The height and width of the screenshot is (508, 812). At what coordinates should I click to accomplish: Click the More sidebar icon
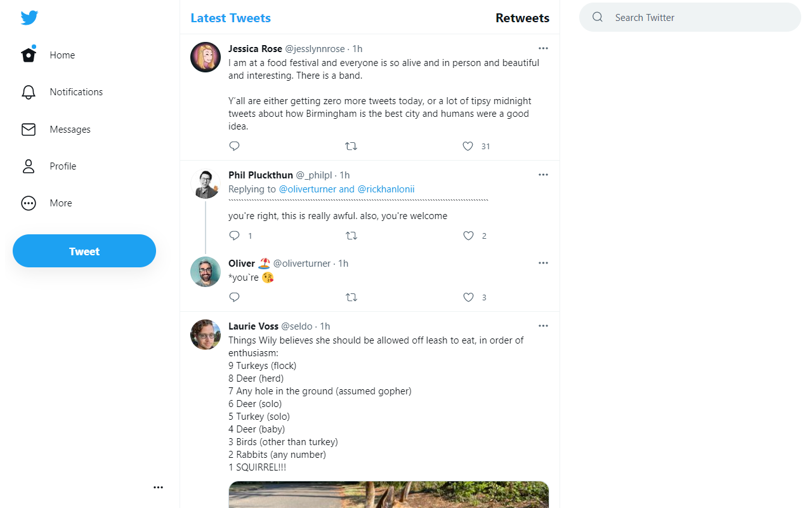[29, 203]
